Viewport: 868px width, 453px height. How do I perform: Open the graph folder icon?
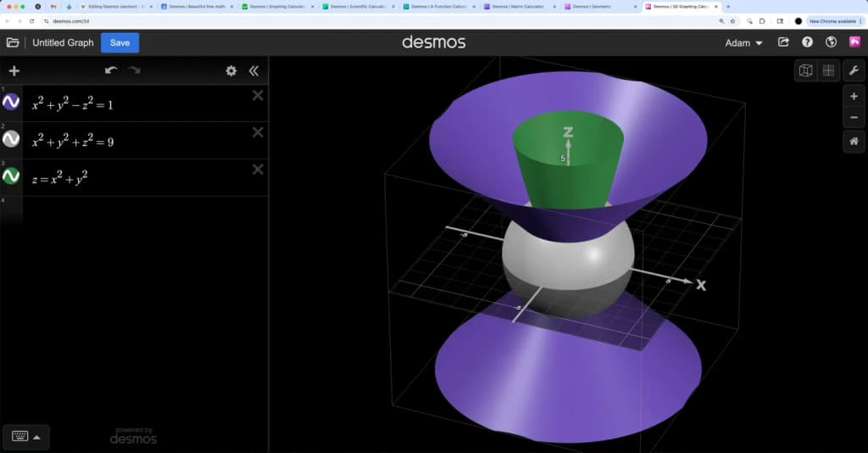pos(13,42)
